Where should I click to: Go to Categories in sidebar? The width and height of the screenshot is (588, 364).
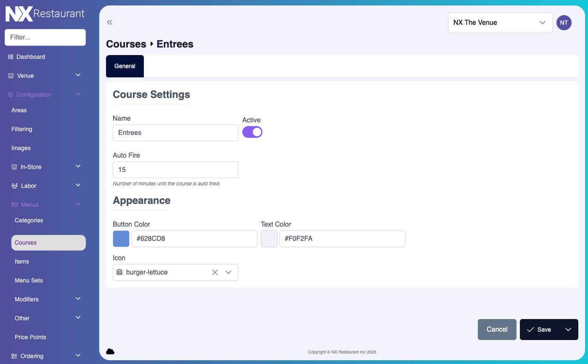click(29, 220)
